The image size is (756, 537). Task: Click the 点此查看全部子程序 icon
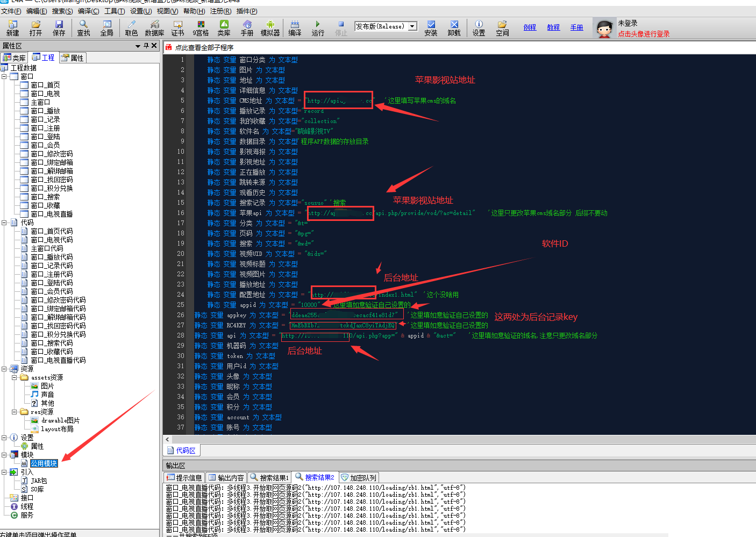(x=169, y=47)
